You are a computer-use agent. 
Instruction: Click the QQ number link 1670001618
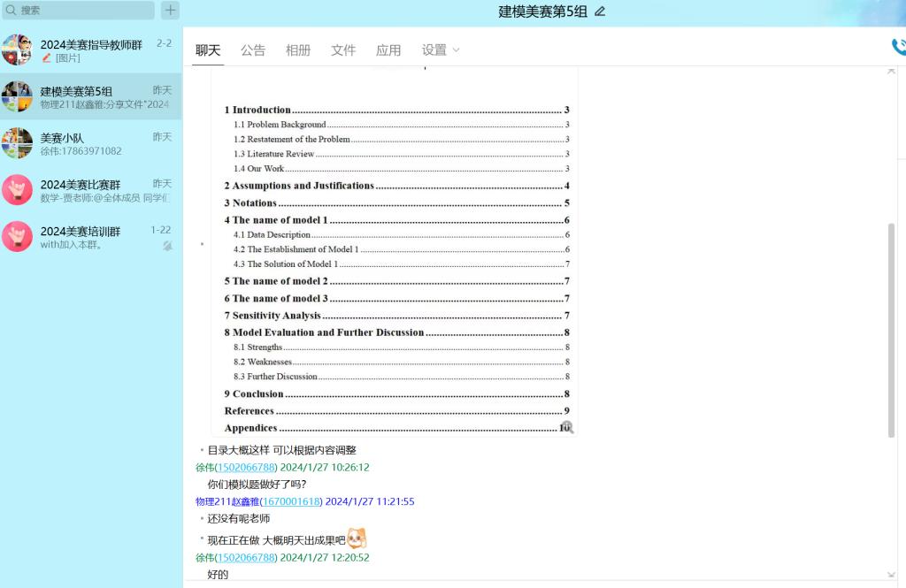290,501
